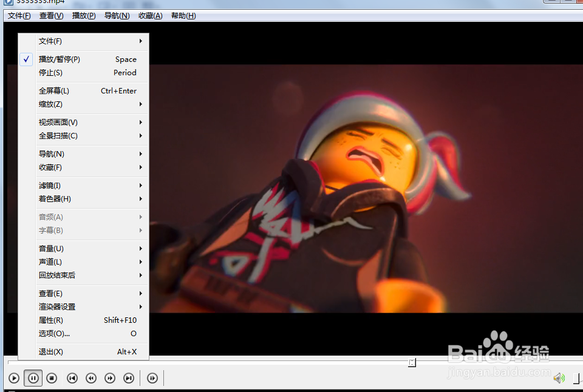Skip to next file button
The image size is (583, 392).
[x=129, y=378]
